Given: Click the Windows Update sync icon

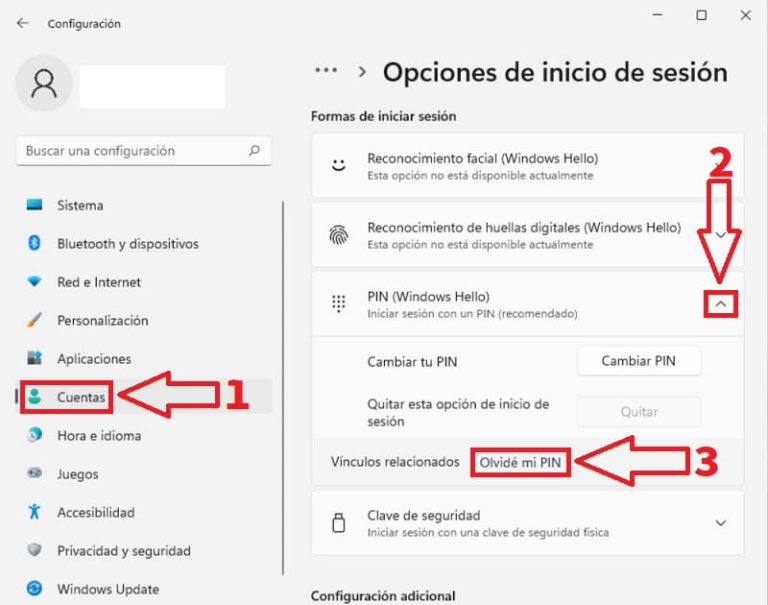Looking at the screenshot, I should 34,588.
